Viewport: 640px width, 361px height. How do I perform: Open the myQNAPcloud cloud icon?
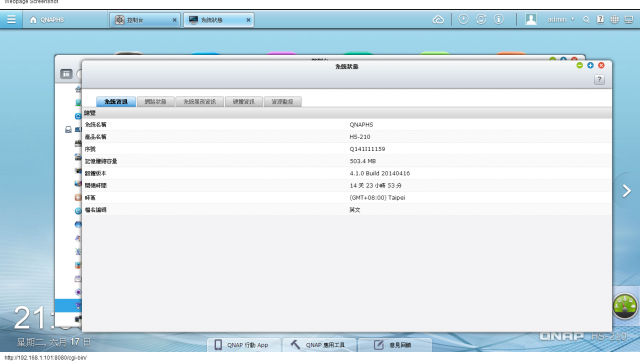pyautogui.click(x=438, y=19)
